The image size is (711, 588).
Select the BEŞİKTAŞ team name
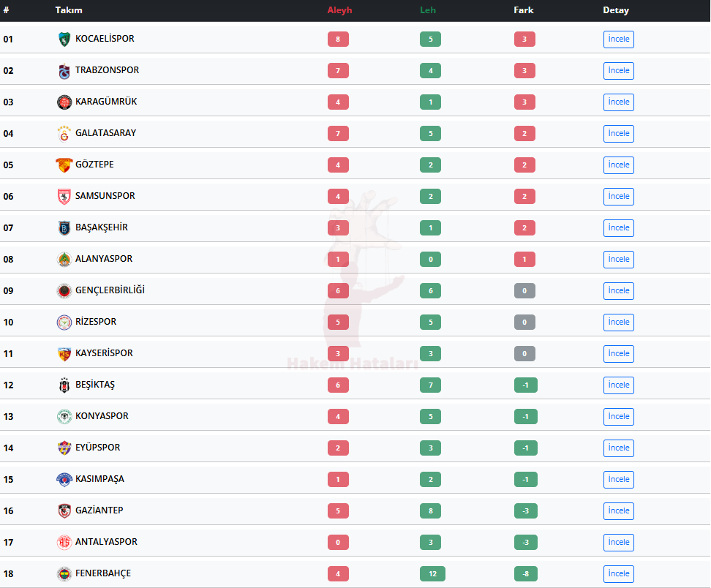pyautogui.click(x=95, y=385)
